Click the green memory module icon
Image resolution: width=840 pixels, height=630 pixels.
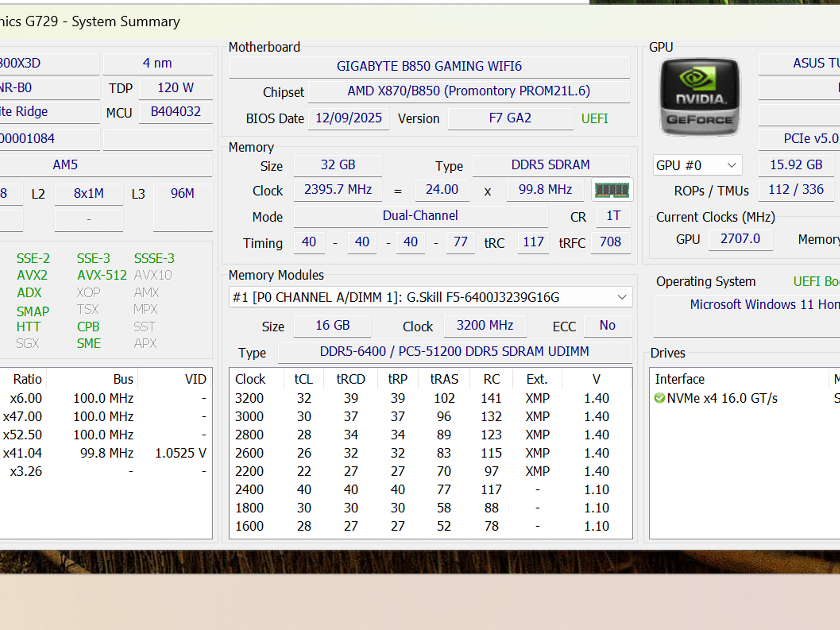[x=612, y=190]
